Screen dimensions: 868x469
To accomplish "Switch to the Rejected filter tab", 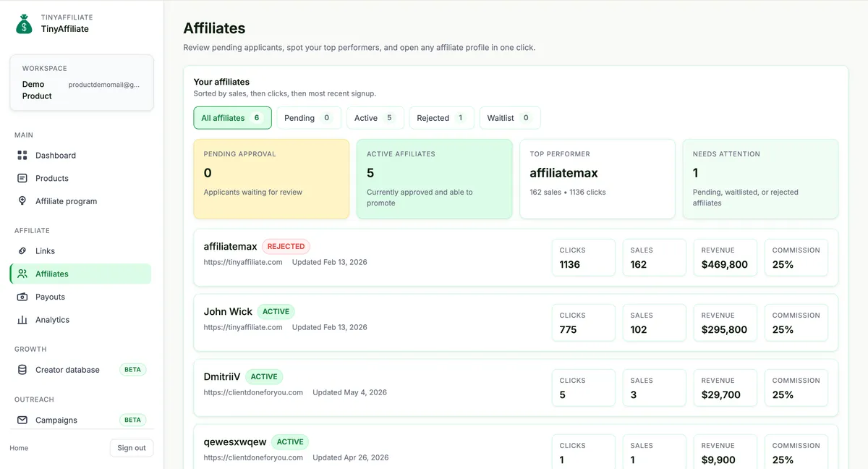I will coord(442,118).
